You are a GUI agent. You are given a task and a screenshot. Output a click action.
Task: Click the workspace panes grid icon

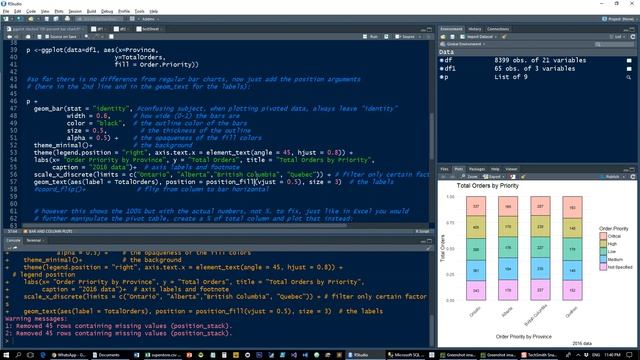point(132,19)
